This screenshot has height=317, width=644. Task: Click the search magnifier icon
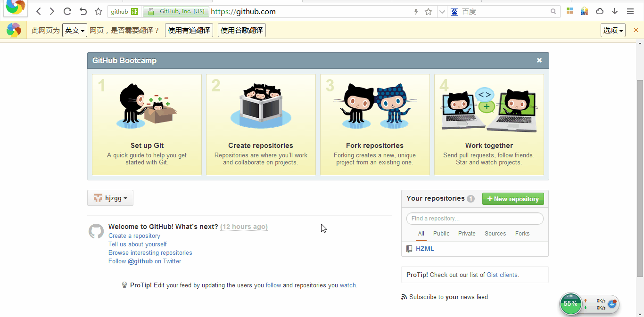click(553, 12)
